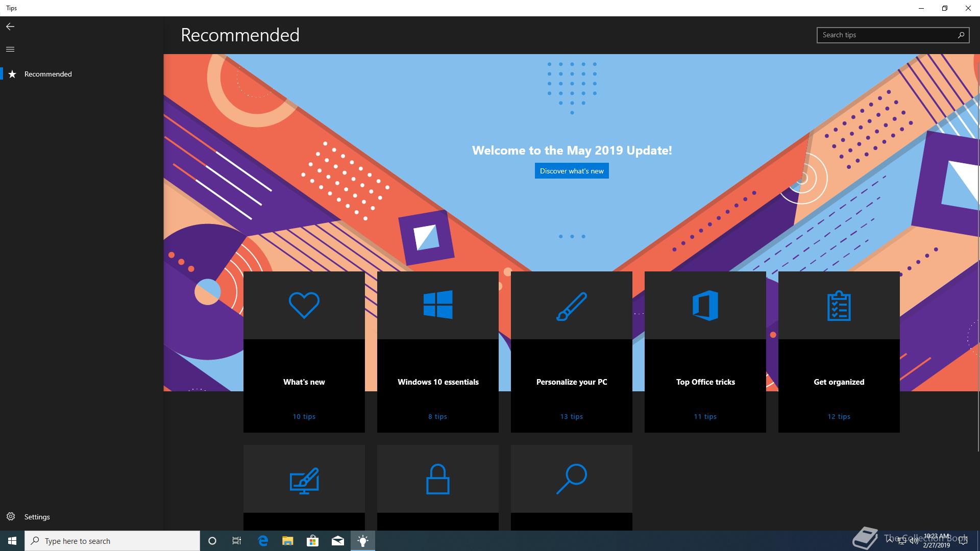980x551 pixels.
Task: Open the Windows Start menu
Action: pos(12,541)
